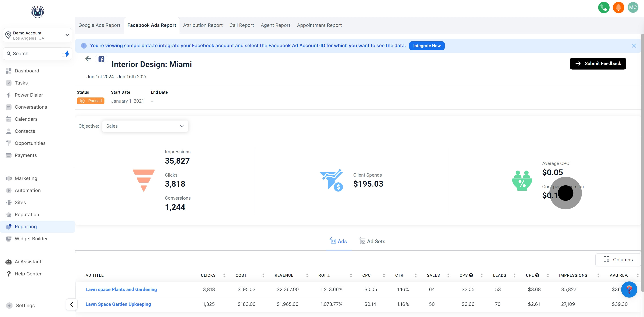The height and width of the screenshot is (317, 644).
Task: Expand the Objective Sales dropdown
Action: tap(145, 126)
